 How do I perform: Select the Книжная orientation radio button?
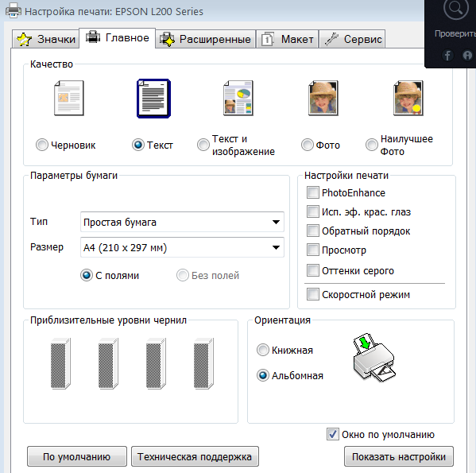(263, 350)
